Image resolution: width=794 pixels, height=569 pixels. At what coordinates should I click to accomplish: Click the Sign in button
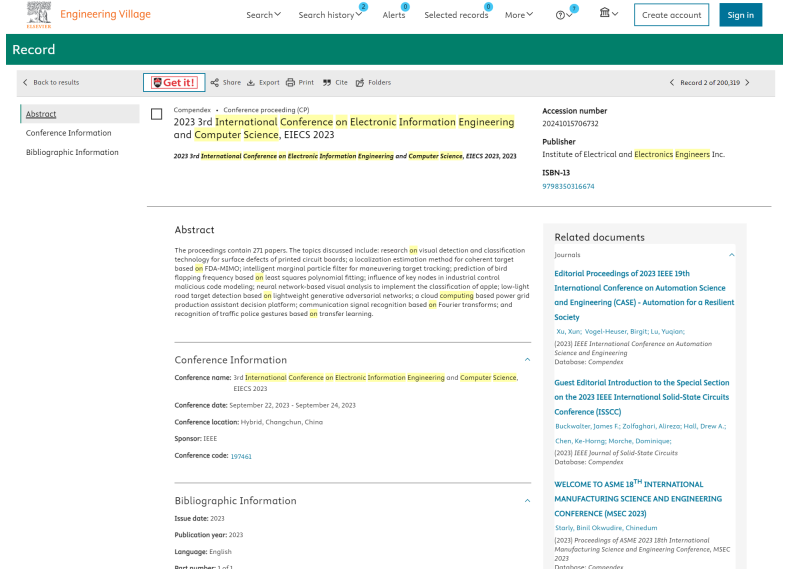coord(740,15)
